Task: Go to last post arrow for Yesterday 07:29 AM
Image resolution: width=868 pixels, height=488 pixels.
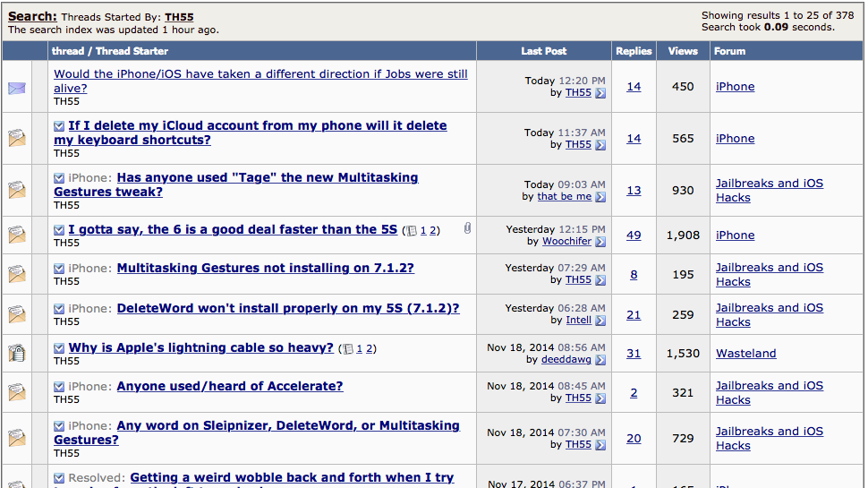Action: (x=600, y=280)
